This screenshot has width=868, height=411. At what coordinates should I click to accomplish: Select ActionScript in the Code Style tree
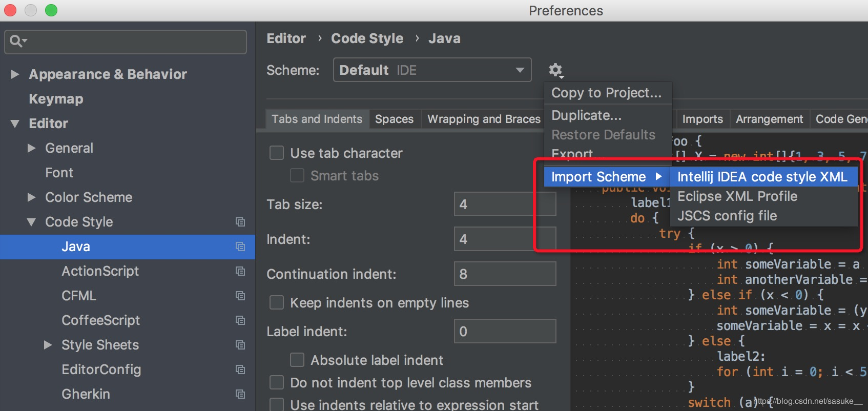(x=100, y=271)
